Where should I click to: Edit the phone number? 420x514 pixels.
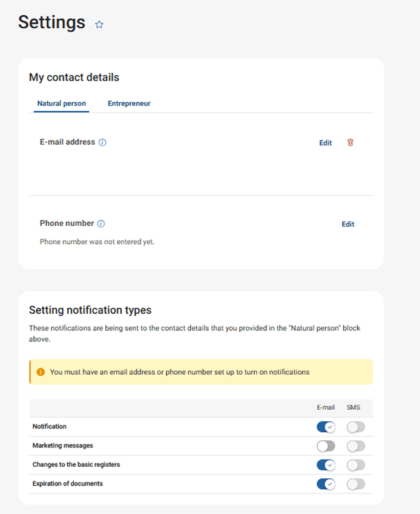[x=347, y=224]
